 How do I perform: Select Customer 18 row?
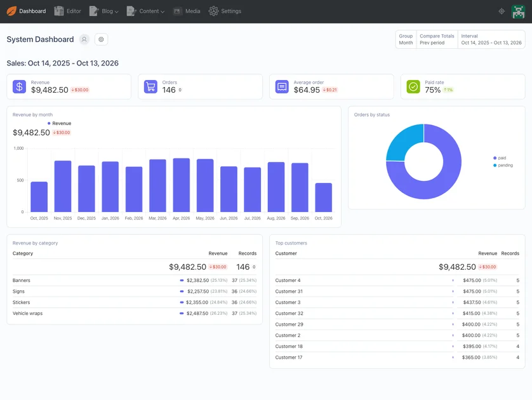pyautogui.click(x=397, y=347)
